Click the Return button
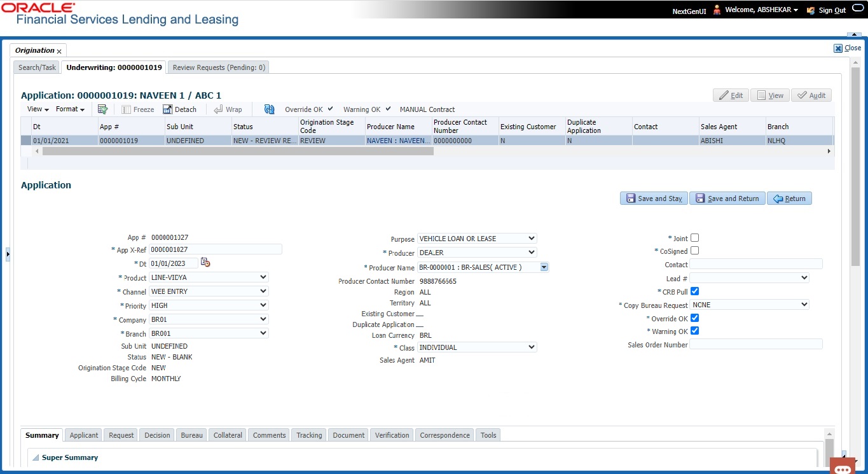 pos(789,199)
